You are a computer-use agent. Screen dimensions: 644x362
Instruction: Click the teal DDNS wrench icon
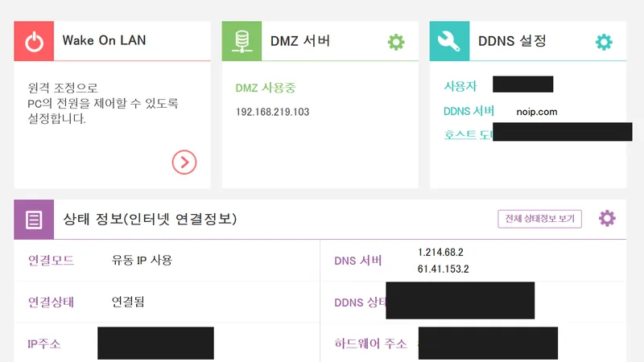coord(450,42)
